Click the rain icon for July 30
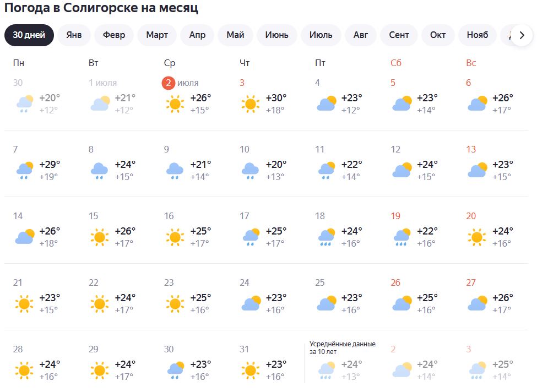The image size is (537, 392). tap(175, 370)
